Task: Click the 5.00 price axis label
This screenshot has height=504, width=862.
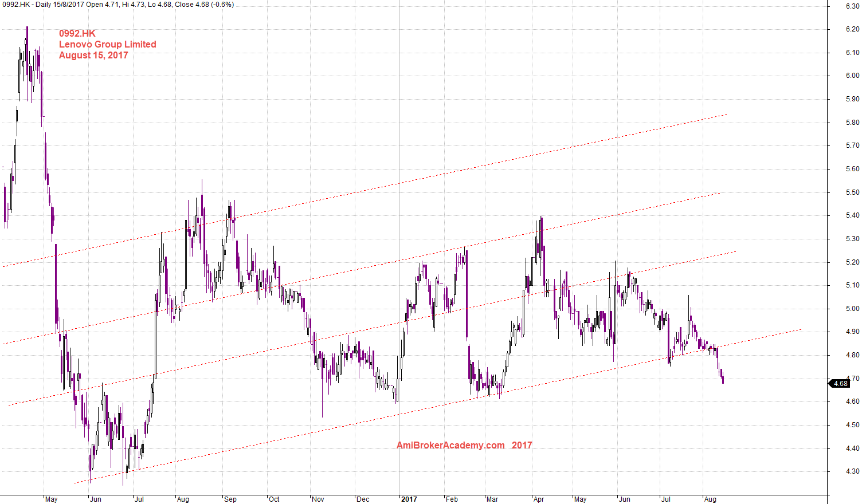Action: pyautogui.click(x=852, y=309)
